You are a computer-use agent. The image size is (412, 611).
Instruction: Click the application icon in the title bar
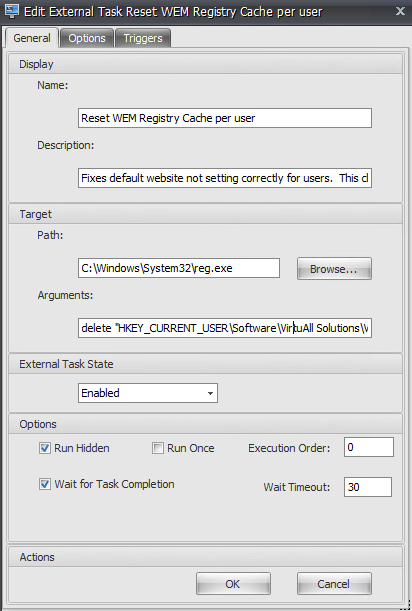[x=11, y=11]
